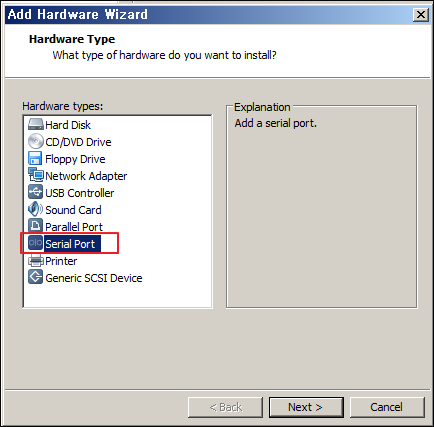Click the Hard Disk drive icon
This screenshot has width=434, height=427.
pyautogui.click(x=36, y=125)
